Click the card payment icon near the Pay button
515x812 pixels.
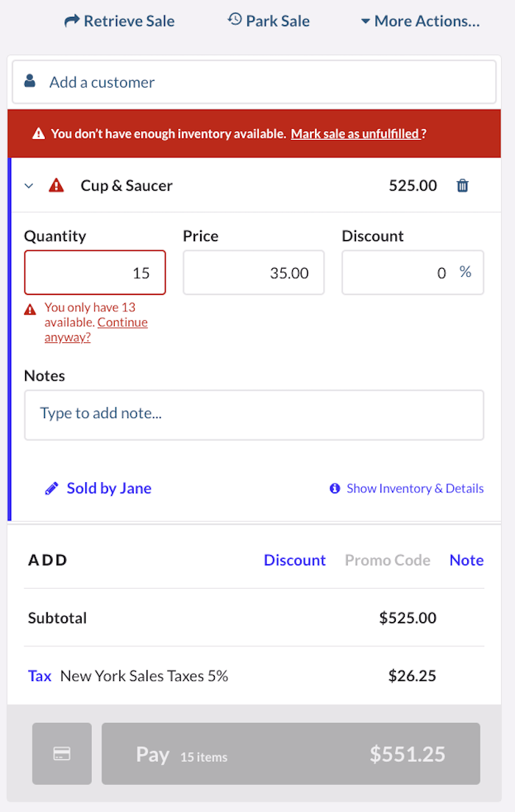point(62,753)
